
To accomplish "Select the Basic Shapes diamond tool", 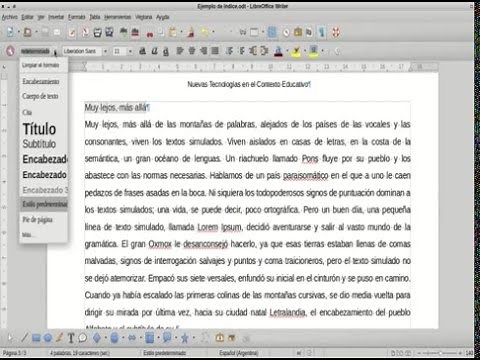I will click(x=97, y=338).
